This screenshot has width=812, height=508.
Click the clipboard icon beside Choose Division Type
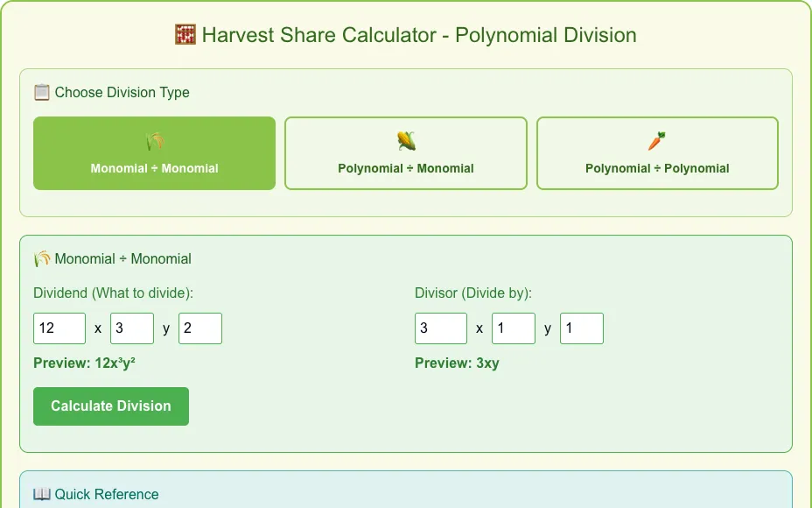pos(42,92)
